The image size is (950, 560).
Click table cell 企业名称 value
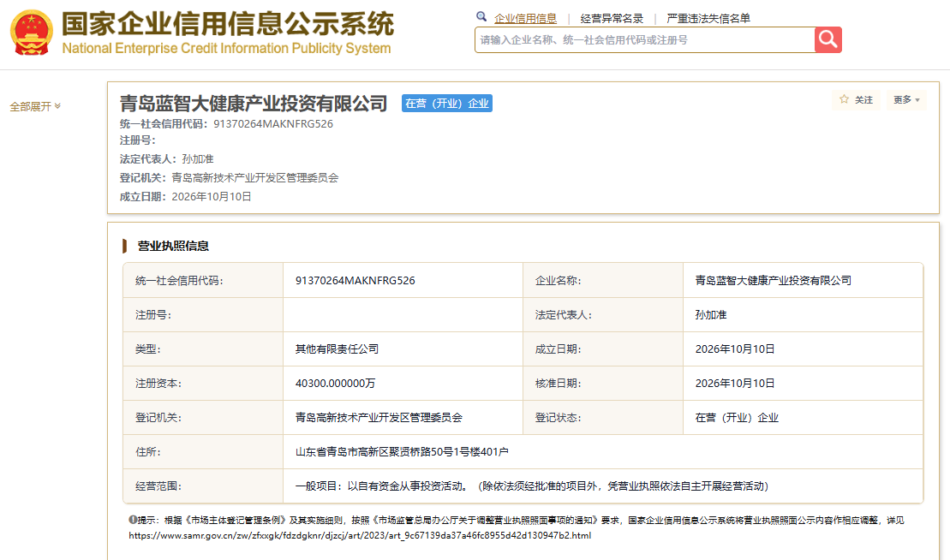click(773, 280)
